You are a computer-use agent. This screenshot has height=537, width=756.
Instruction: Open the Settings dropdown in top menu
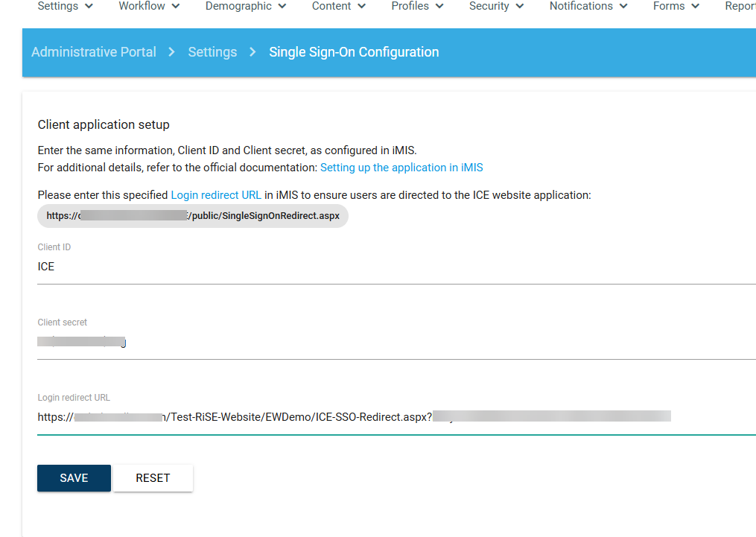tap(65, 6)
